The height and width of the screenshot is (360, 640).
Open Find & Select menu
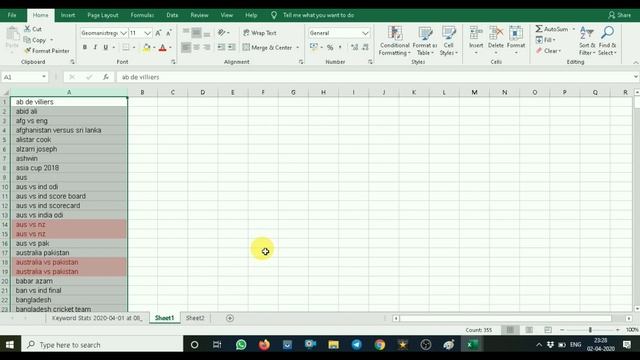pos(607,41)
